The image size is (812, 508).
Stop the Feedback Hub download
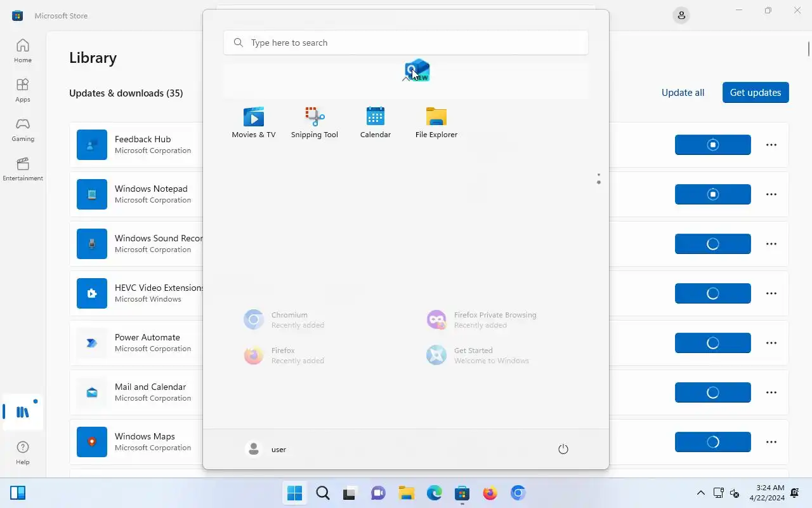pyautogui.click(x=713, y=145)
